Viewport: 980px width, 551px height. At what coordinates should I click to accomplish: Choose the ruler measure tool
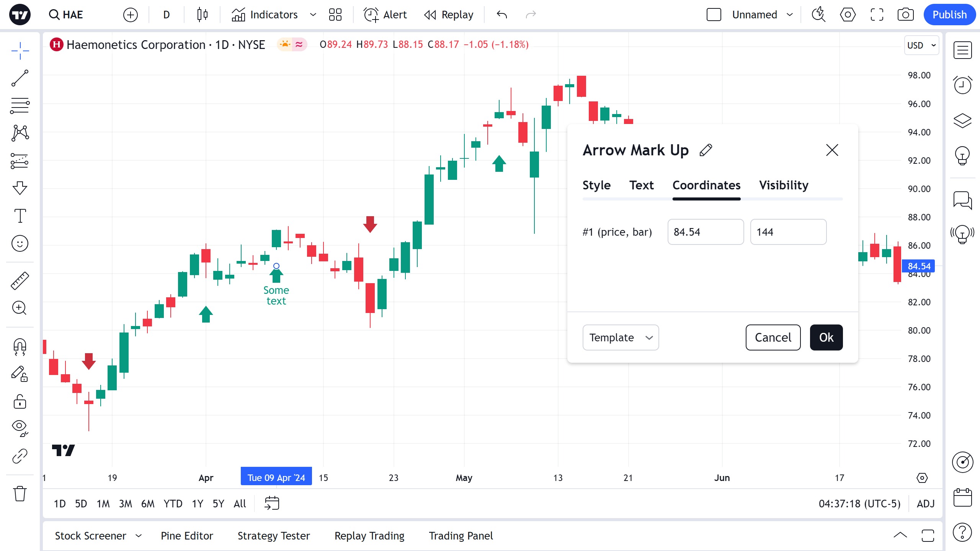point(20,281)
